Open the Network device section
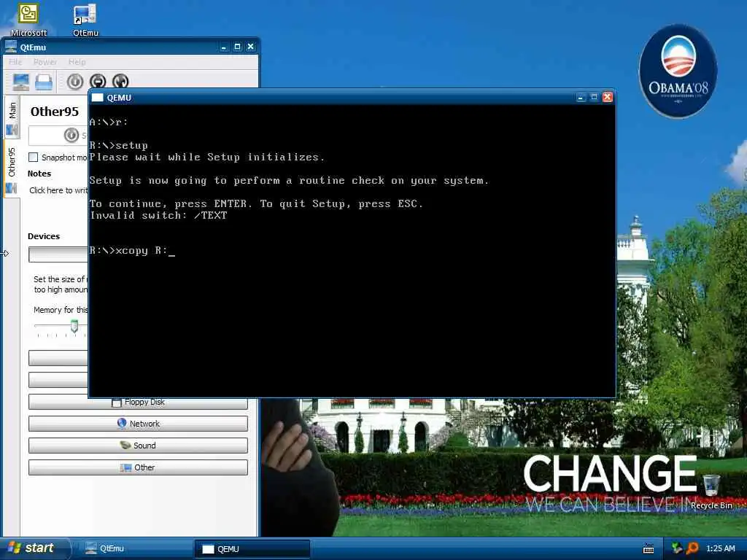 [138, 424]
